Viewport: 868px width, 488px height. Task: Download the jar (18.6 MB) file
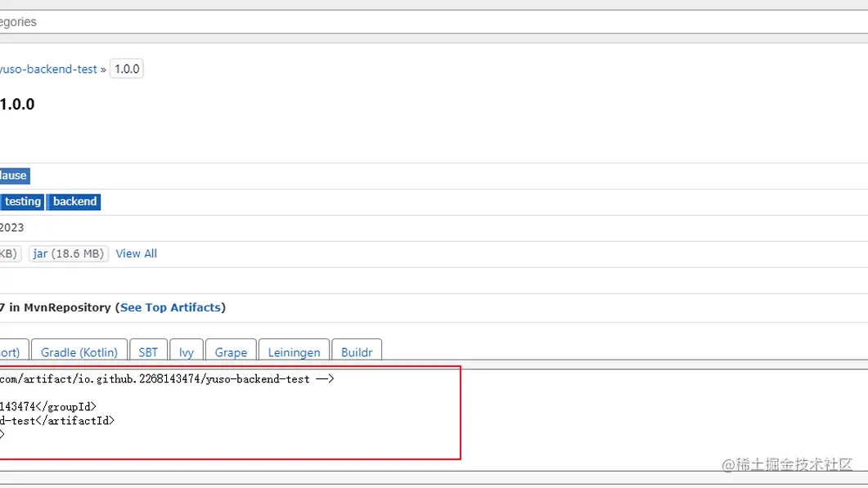coord(69,253)
